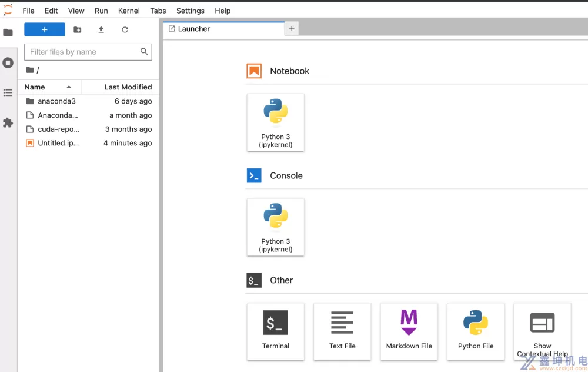
Task: Open the Settings menu
Action: (x=190, y=11)
